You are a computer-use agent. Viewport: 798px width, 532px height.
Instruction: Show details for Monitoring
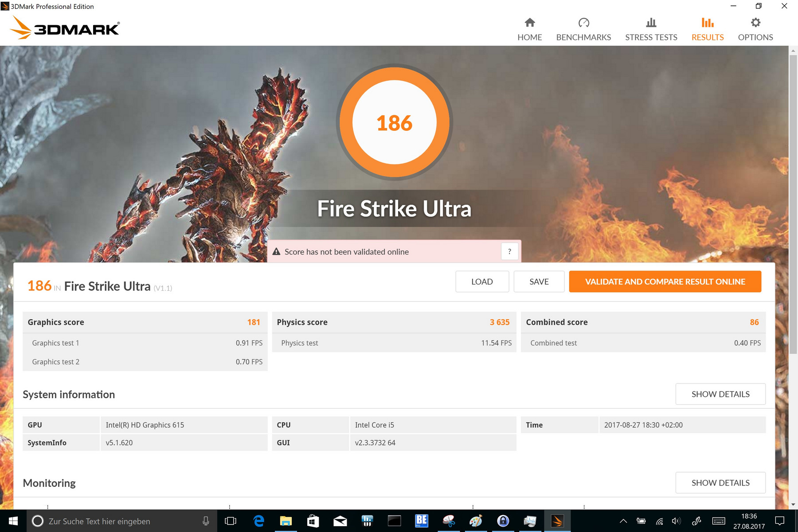(x=720, y=483)
